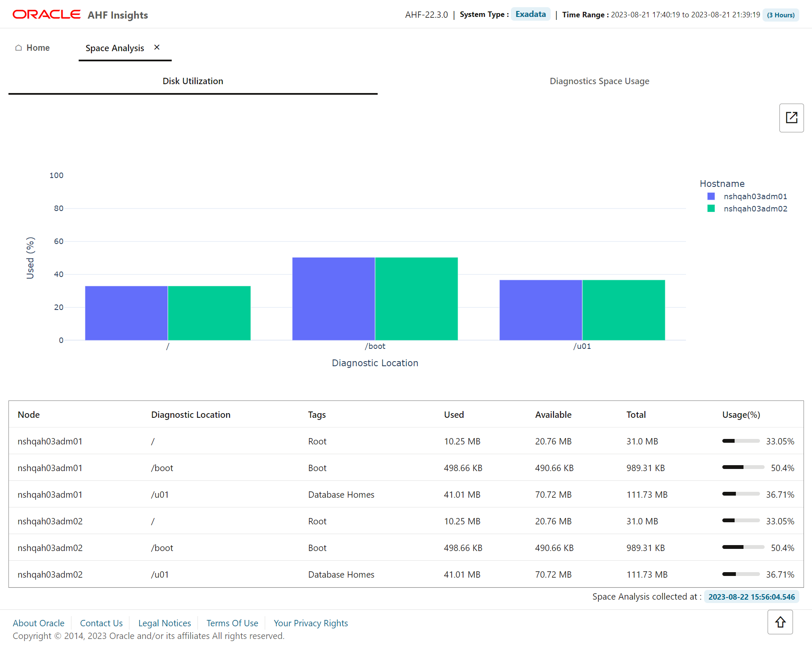Click the Used column header
The width and height of the screenshot is (812, 647).
pyautogui.click(x=454, y=415)
